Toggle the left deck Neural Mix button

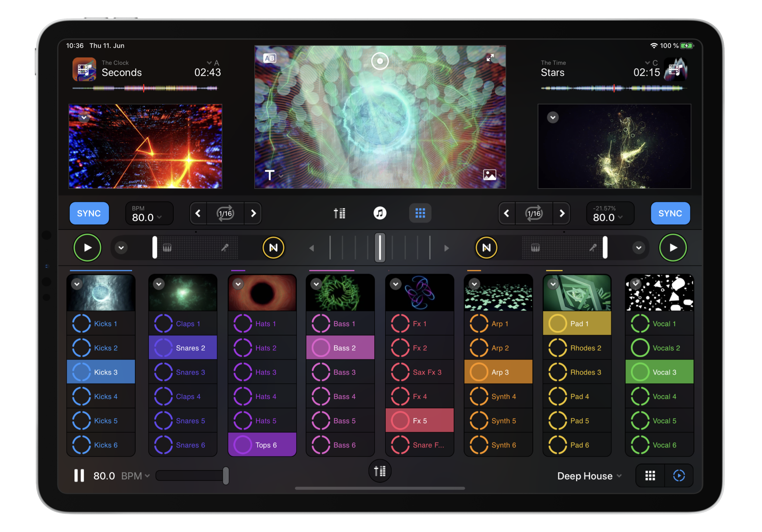click(x=273, y=248)
